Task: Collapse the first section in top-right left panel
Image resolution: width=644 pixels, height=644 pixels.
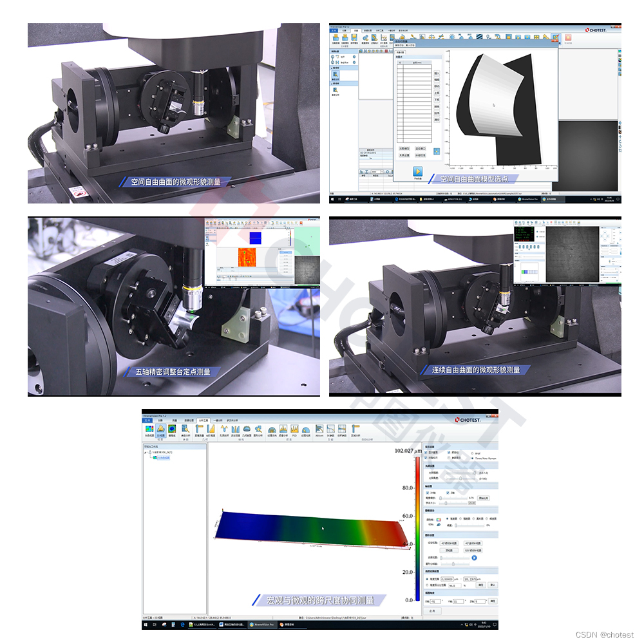Action: [332, 68]
